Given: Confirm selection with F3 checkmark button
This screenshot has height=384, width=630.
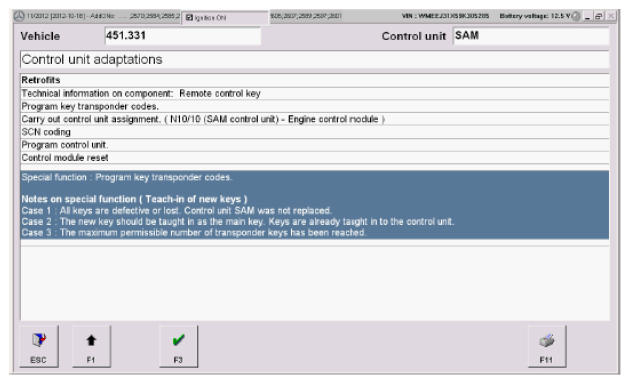Looking at the screenshot, I should [x=178, y=347].
